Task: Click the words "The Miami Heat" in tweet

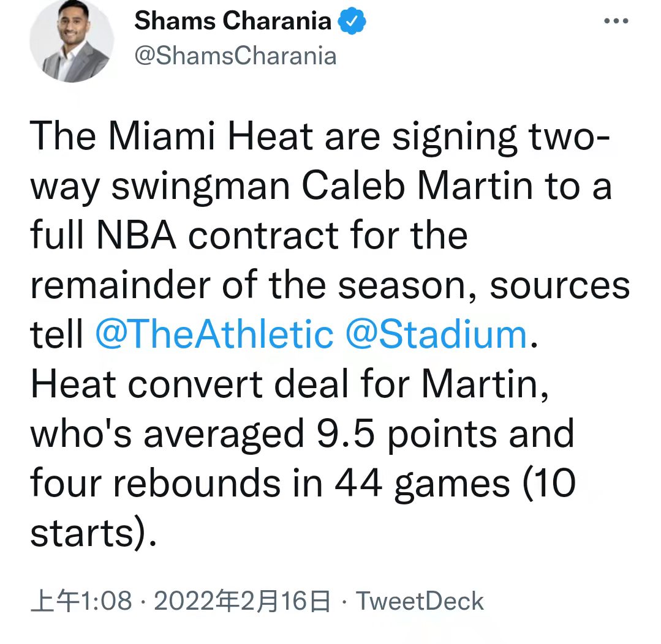Action: tap(171, 136)
